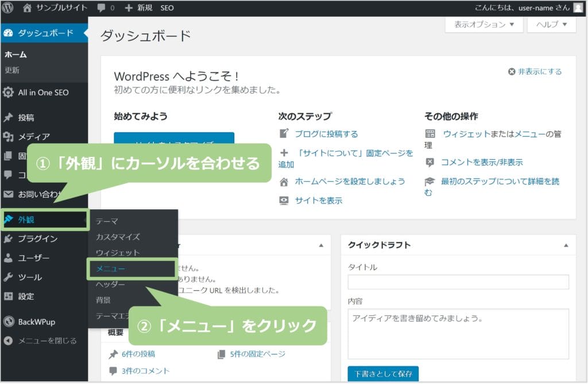Expand 表示オプション dropdown
Image resolution: width=588 pixels, height=384 pixels.
point(483,24)
